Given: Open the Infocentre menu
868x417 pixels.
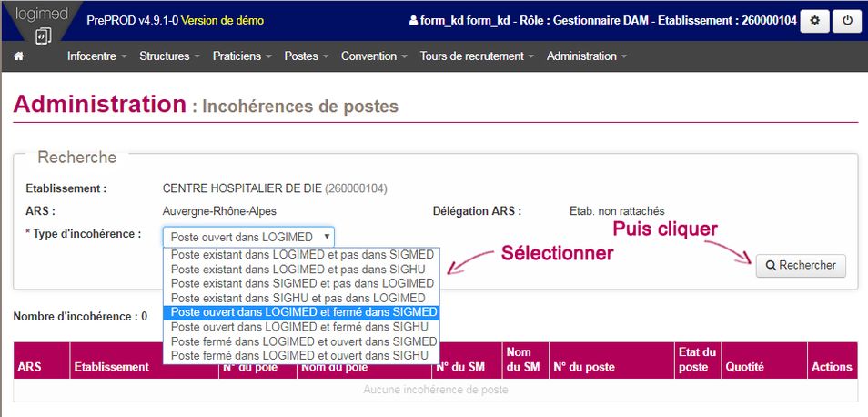Looking at the screenshot, I should [x=96, y=56].
